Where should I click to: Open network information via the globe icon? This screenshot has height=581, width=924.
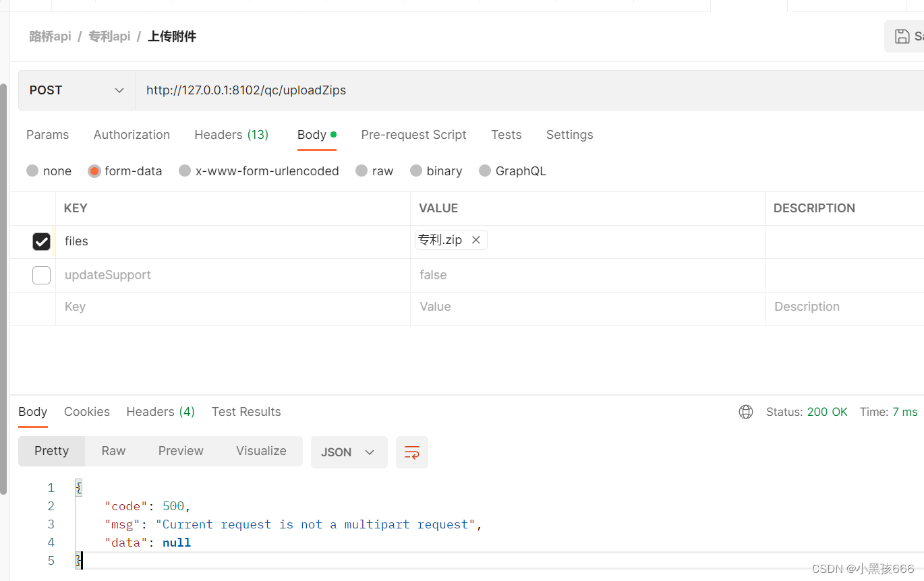746,411
